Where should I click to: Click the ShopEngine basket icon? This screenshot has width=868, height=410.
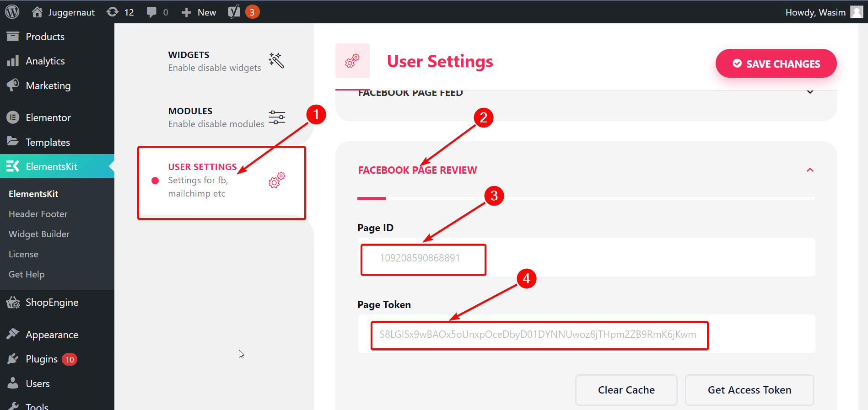coord(13,302)
